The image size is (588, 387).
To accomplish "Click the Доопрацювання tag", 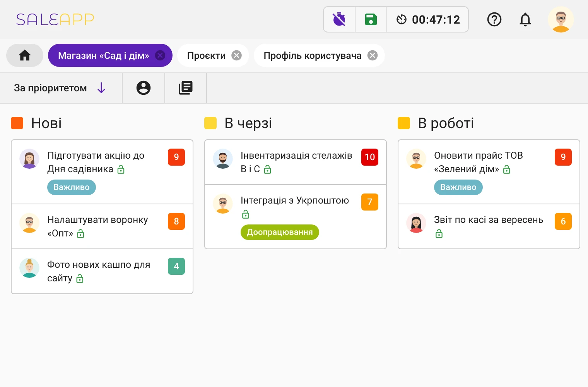I will [280, 232].
